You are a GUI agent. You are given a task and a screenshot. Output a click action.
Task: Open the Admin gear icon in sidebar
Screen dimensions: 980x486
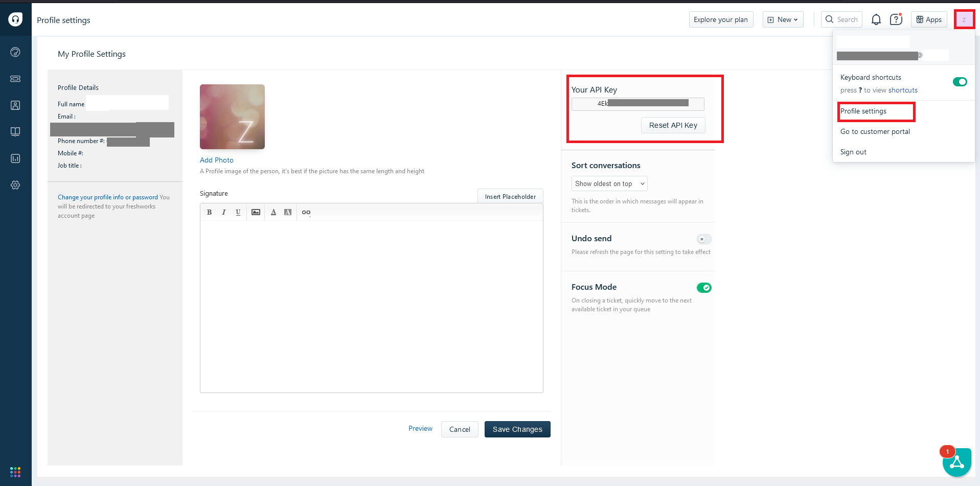pyautogui.click(x=15, y=185)
